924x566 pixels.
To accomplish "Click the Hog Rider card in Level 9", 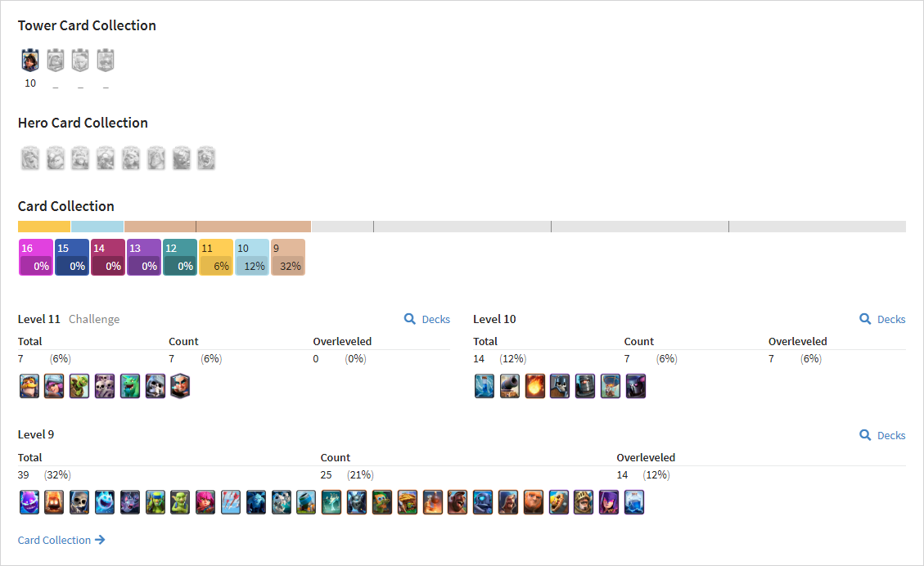I will click(x=457, y=502).
